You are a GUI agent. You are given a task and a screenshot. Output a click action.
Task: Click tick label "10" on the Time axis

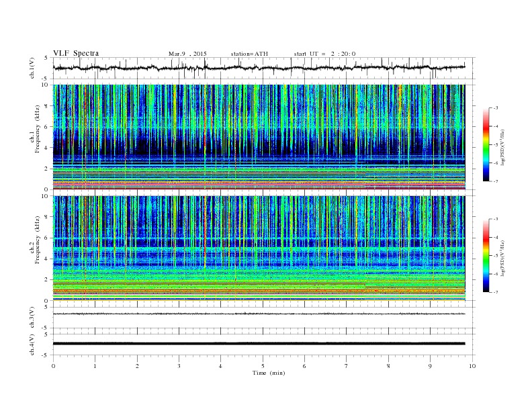[472, 366]
